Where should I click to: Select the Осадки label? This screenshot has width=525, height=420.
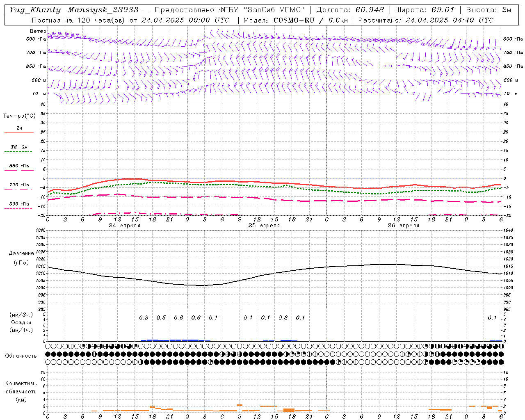coord(21,322)
